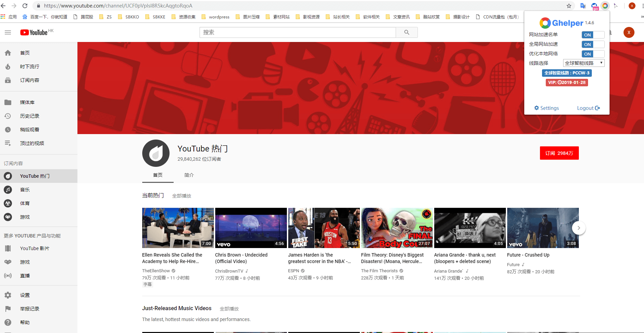The height and width of the screenshot is (333, 644).
Task: Click the YouTube search input field
Action: [298, 32]
